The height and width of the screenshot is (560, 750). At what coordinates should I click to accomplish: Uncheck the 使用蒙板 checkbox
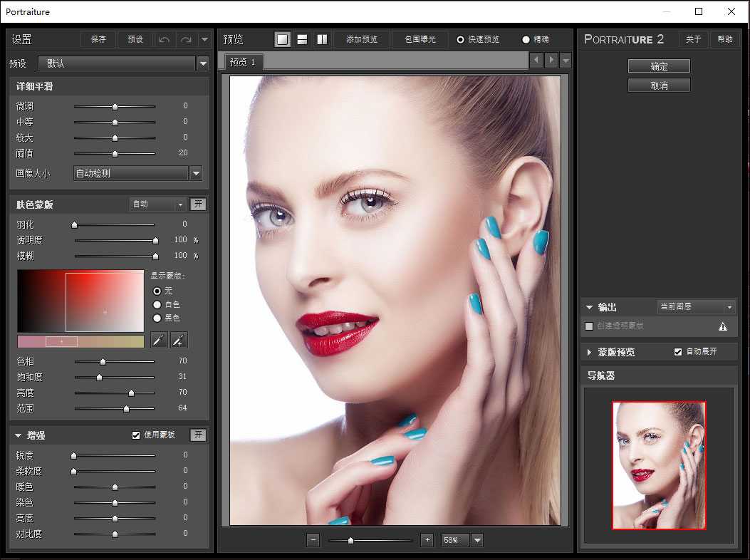[x=136, y=435]
